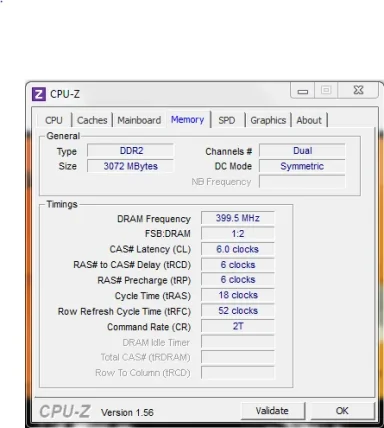Go to the Mainboard tab
The height and width of the screenshot is (428, 384).
(x=139, y=120)
